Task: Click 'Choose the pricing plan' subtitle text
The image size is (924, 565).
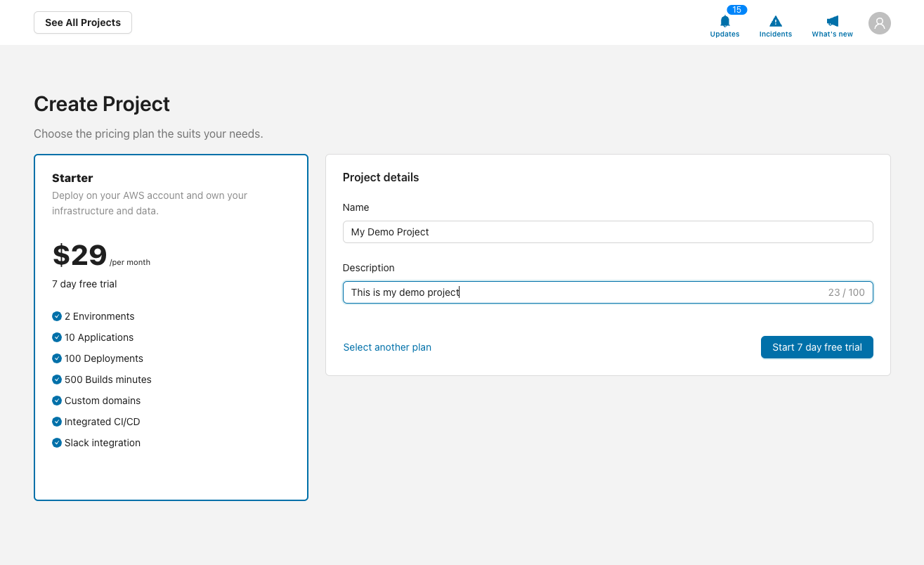Action: (148, 134)
